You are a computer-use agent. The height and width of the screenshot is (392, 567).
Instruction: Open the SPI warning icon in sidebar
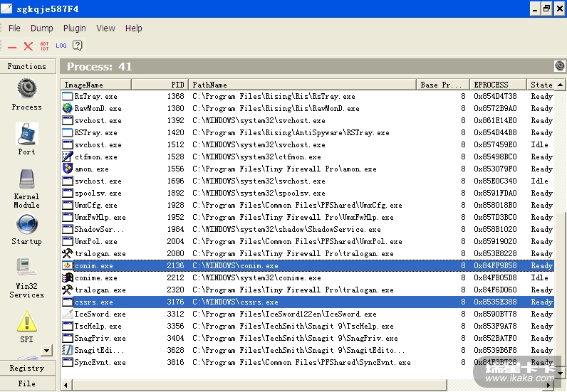[27, 321]
